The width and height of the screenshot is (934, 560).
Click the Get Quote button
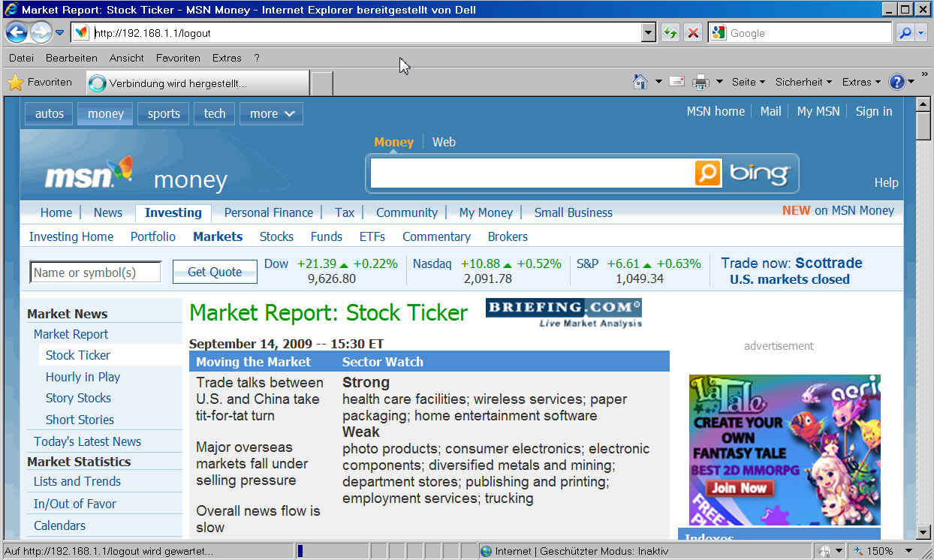(215, 272)
